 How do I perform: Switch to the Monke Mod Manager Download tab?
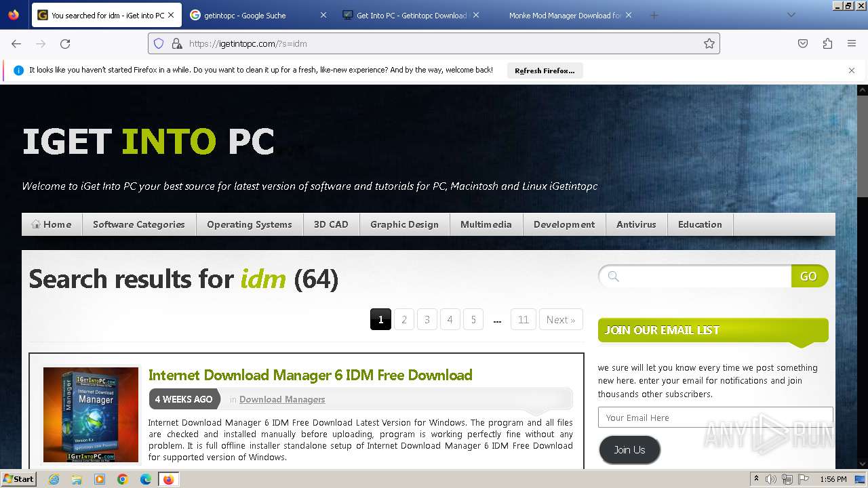click(564, 15)
